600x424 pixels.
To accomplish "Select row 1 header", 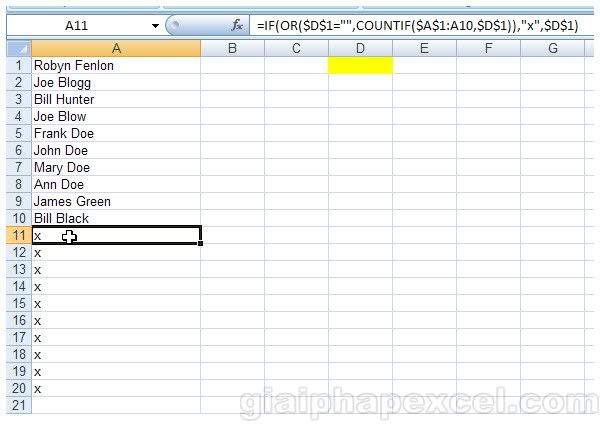I will point(17,65).
